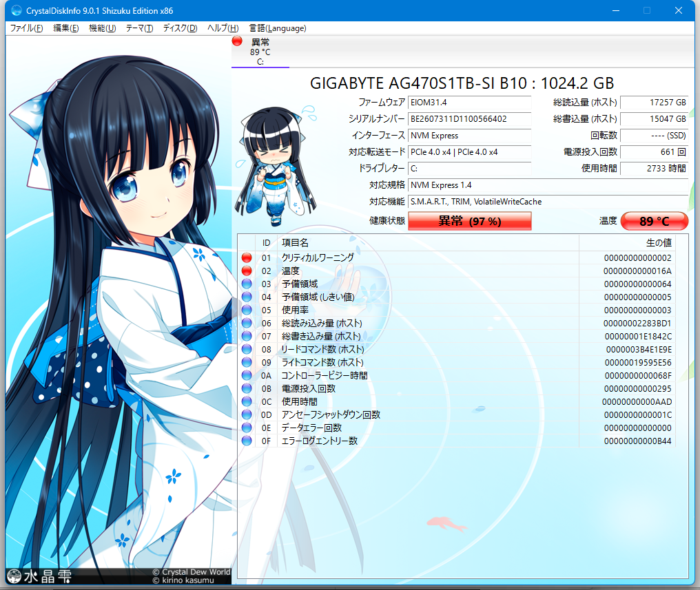
Task: Open the テーマ(T) menu
Action: (x=139, y=28)
